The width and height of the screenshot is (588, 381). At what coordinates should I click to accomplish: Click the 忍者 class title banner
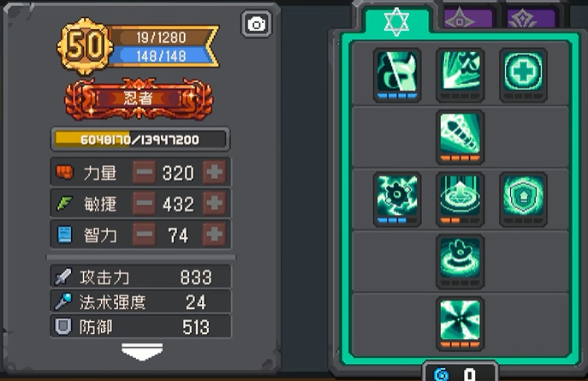[x=139, y=98]
